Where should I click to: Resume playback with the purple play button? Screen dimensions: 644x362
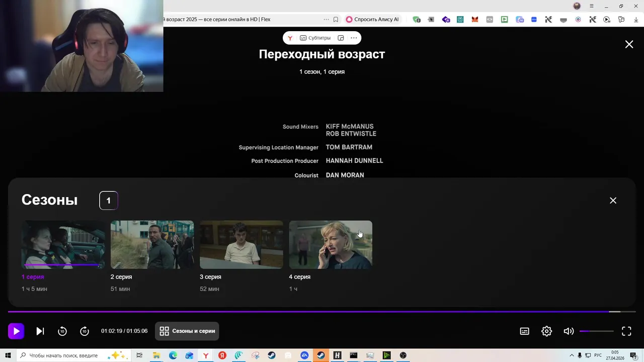(x=16, y=331)
